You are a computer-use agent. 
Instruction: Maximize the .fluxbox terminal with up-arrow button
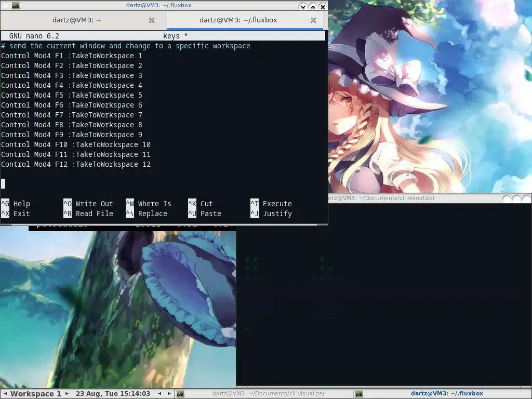tap(313, 6)
